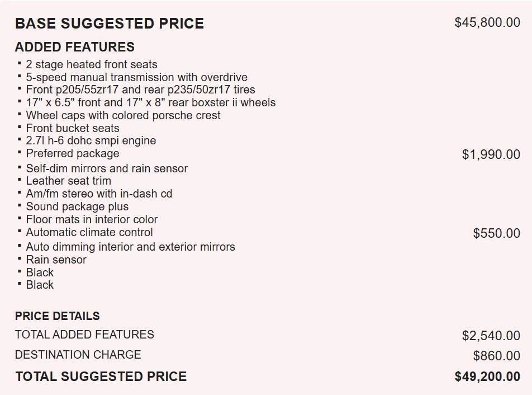Select the $45,800.00 base price amount
Image resolution: width=532 pixels, height=395 pixels.
coord(487,23)
